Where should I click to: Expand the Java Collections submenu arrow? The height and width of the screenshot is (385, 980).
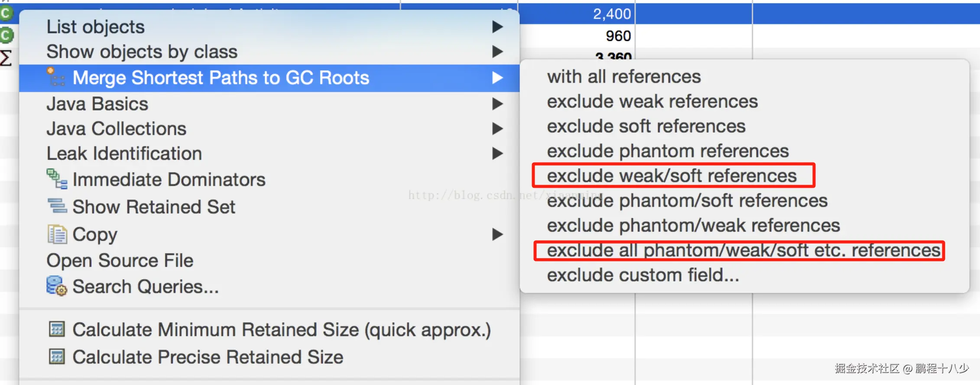(497, 128)
